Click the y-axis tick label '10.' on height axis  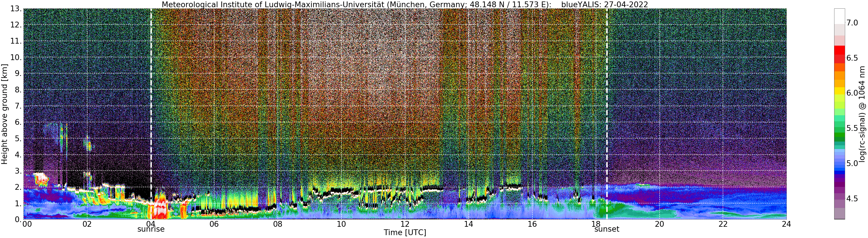(x=16, y=57)
